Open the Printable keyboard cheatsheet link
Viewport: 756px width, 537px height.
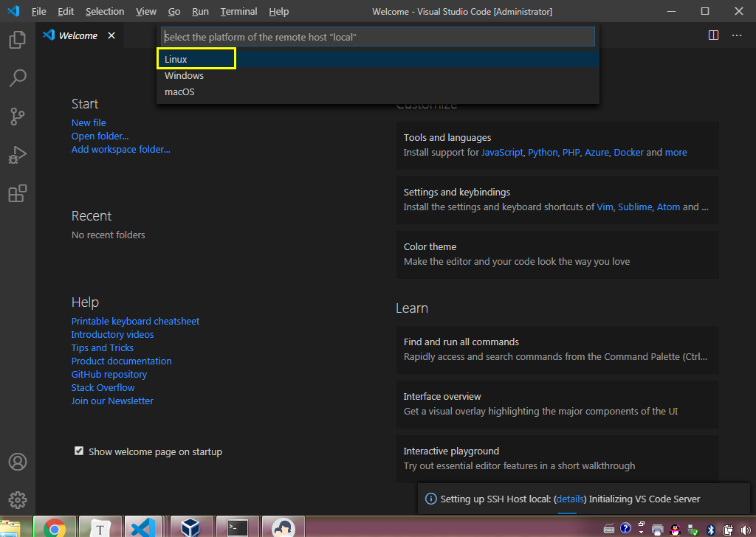click(x=135, y=321)
